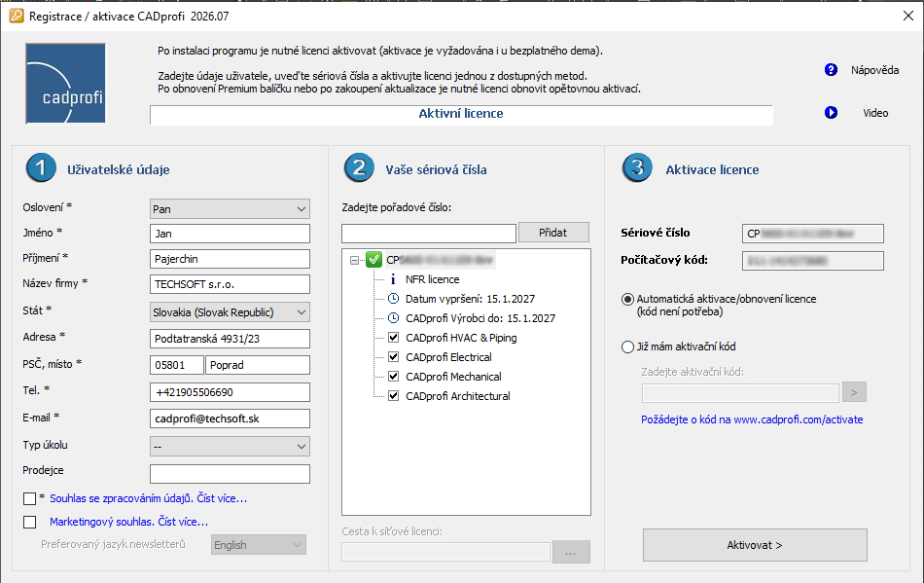The height and width of the screenshot is (583, 924).
Task: Enable the data processing consent checkbox
Action: [x=29, y=498]
